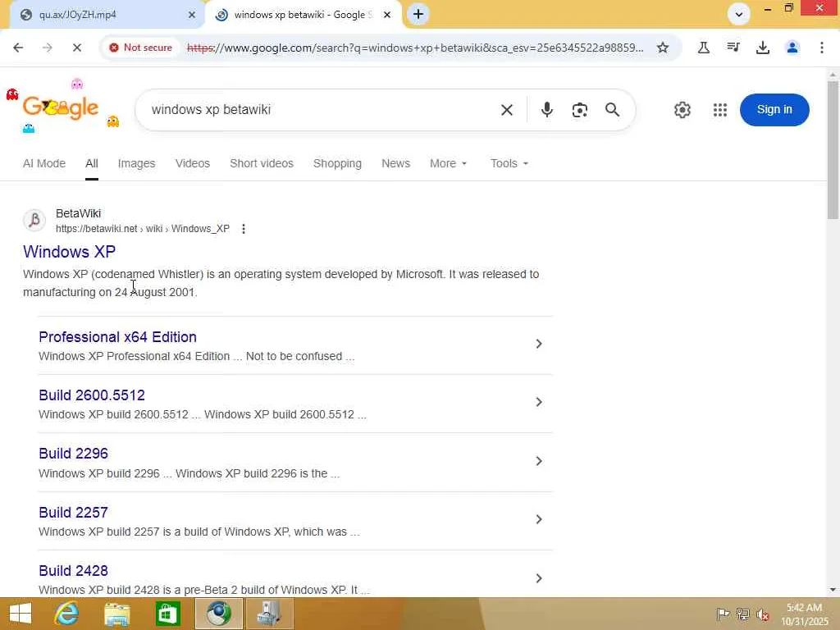The image size is (840, 630).
Task: Expand the More dropdown
Action: coord(449,163)
